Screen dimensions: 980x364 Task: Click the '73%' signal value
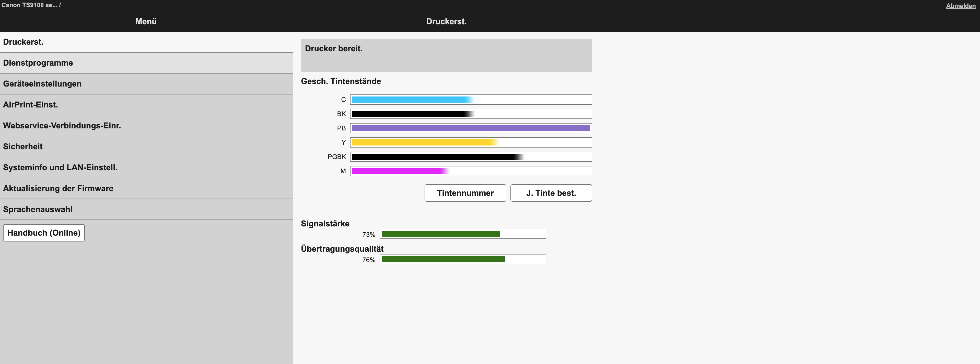pos(369,234)
